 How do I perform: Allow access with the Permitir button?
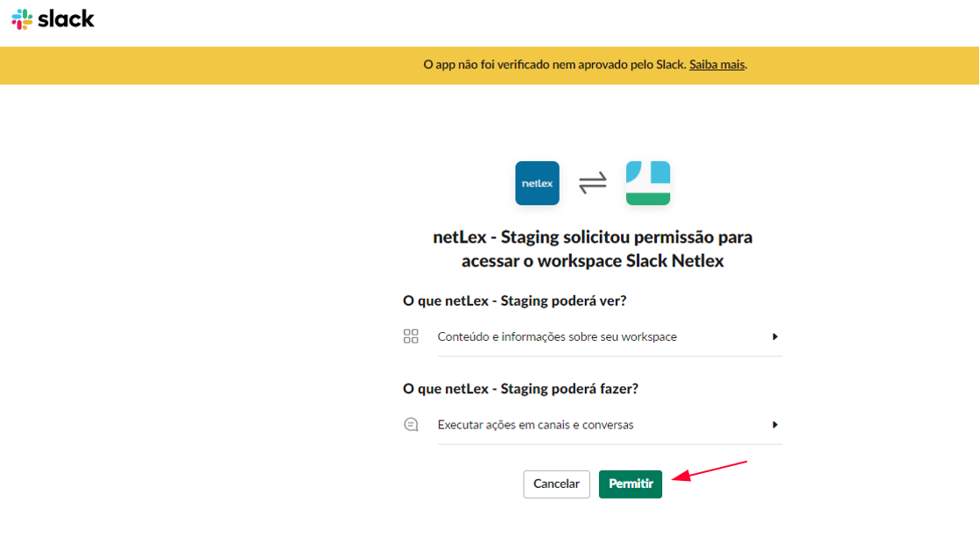[630, 484]
